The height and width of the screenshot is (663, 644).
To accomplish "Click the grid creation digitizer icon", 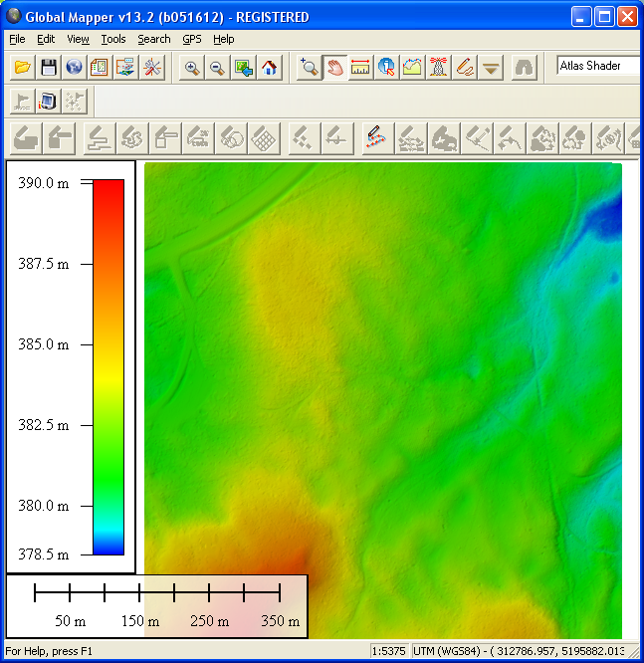I will [265, 138].
